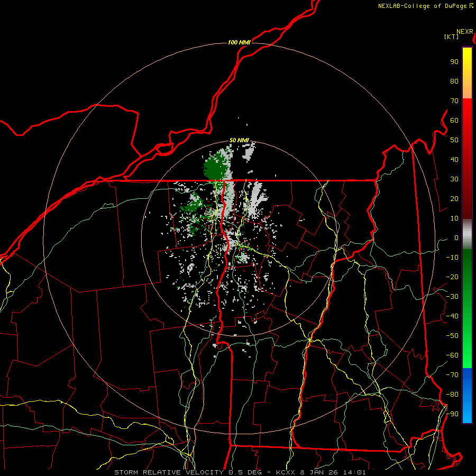
Task: Click the -60 value on the color scale
Action: tap(452, 355)
